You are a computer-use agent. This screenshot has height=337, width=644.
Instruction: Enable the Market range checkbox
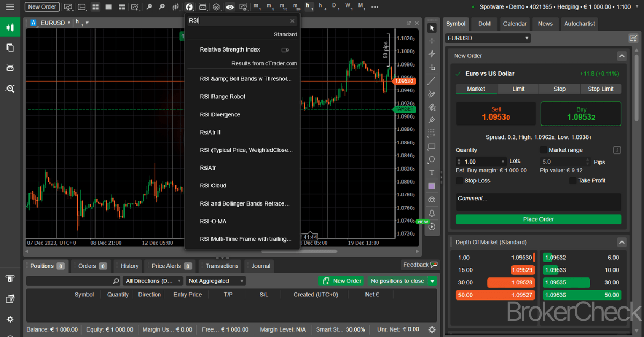(544, 150)
